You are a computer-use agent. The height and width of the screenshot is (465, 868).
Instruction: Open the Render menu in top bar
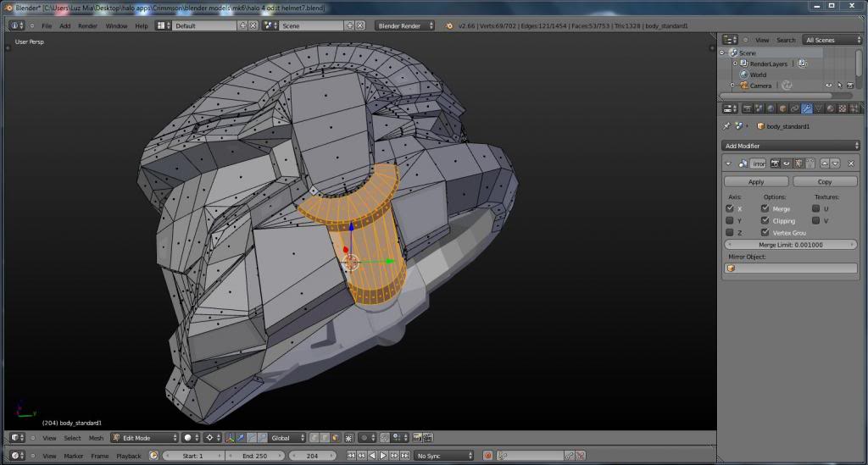tap(87, 25)
